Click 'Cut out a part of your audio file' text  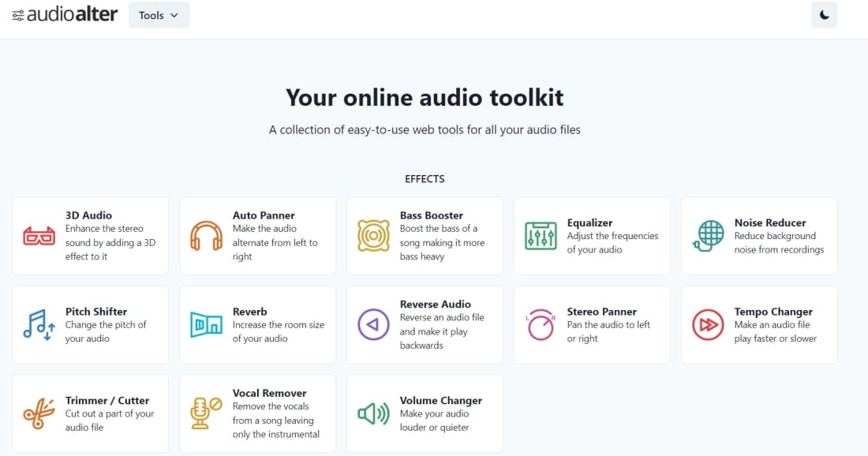pyautogui.click(x=110, y=420)
